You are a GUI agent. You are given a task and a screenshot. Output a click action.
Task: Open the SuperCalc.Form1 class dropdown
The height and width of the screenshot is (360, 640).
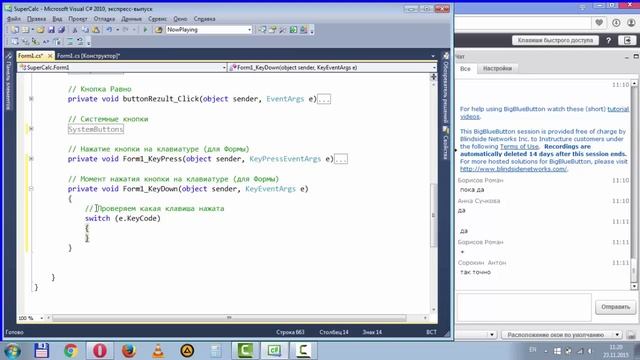point(224,68)
